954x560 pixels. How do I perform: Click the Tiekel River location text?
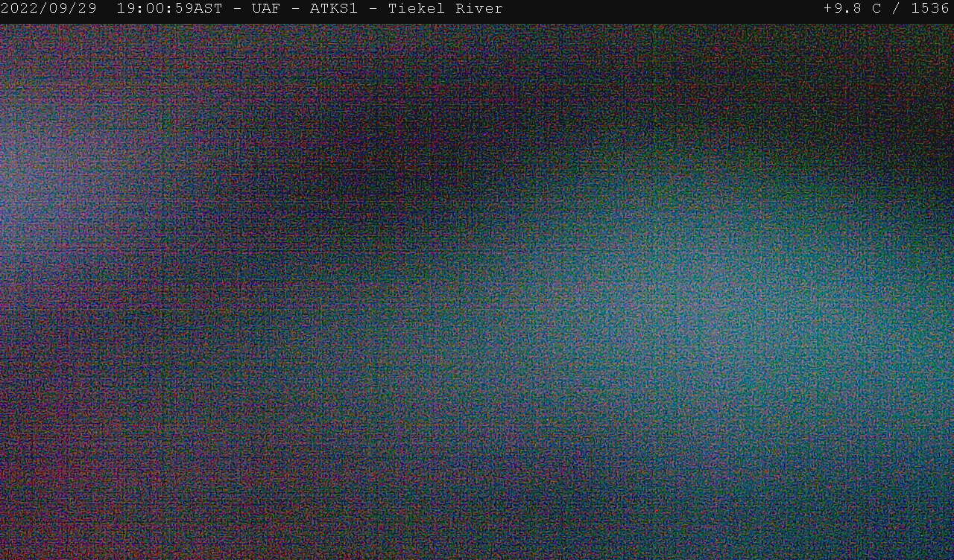446,9
